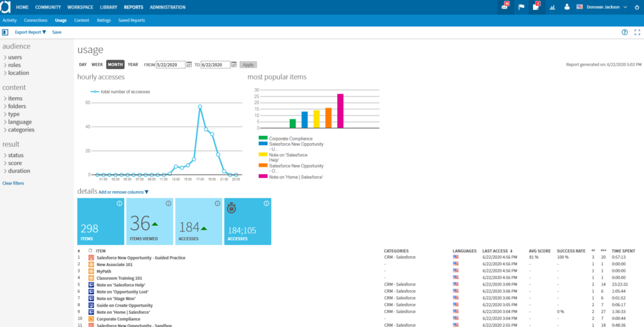
Task: Select the WEEK time range
Action: pyautogui.click(x=97, y=65)
